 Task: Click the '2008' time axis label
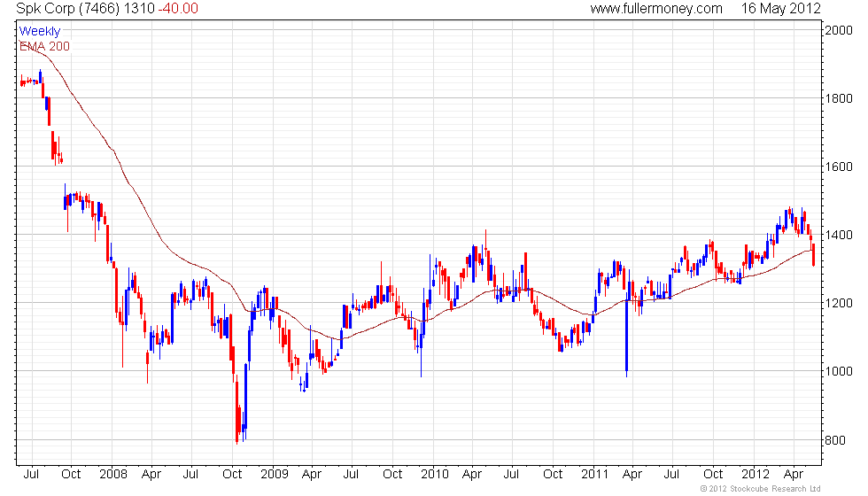[113, 475]
